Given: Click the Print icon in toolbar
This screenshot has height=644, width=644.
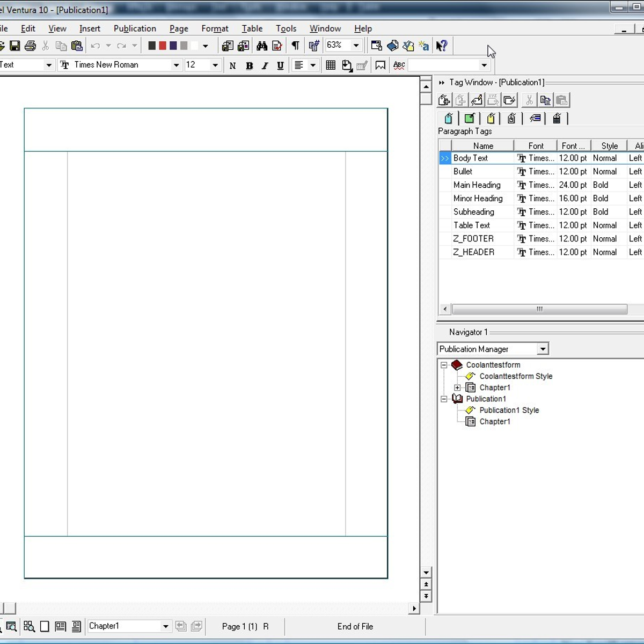Looking at the screenshot, I should pos(31,46).
